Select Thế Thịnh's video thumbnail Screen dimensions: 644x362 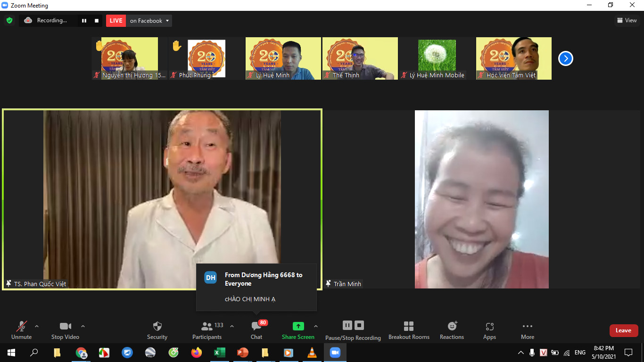coord(360,58)
